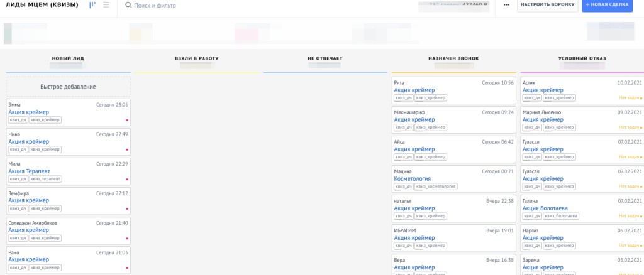Open the three-dots more options menu
This screenshot has width=644, height=275.
click(x=506, y=5)
